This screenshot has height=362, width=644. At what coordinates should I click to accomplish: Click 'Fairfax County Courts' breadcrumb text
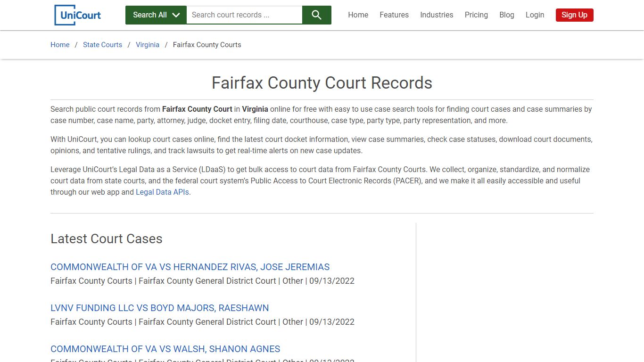tap(207, 45)
